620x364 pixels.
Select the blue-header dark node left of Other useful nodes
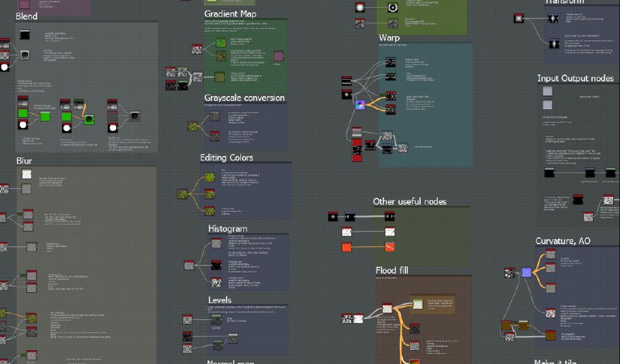350,216
